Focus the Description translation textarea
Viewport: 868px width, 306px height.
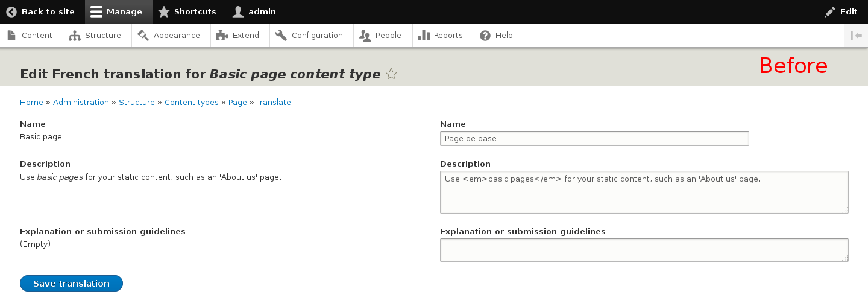coord(644,192)
